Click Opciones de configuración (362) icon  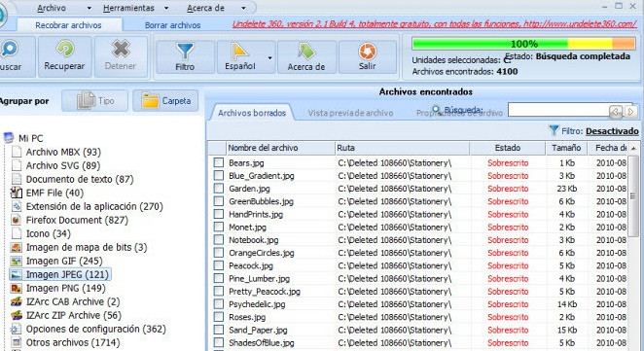tap(17, 329)
